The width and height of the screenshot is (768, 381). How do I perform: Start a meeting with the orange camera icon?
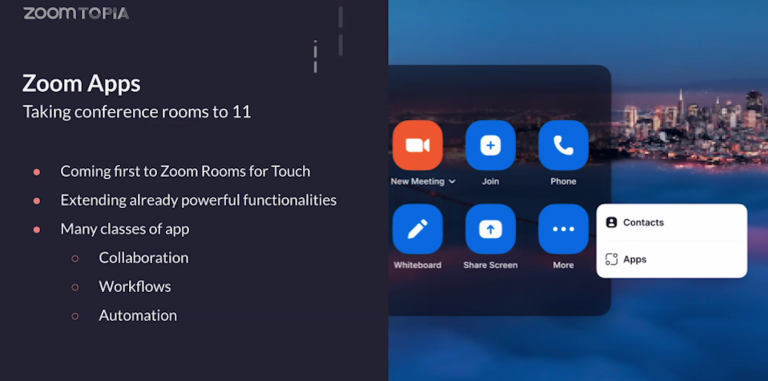pos(417,145)
